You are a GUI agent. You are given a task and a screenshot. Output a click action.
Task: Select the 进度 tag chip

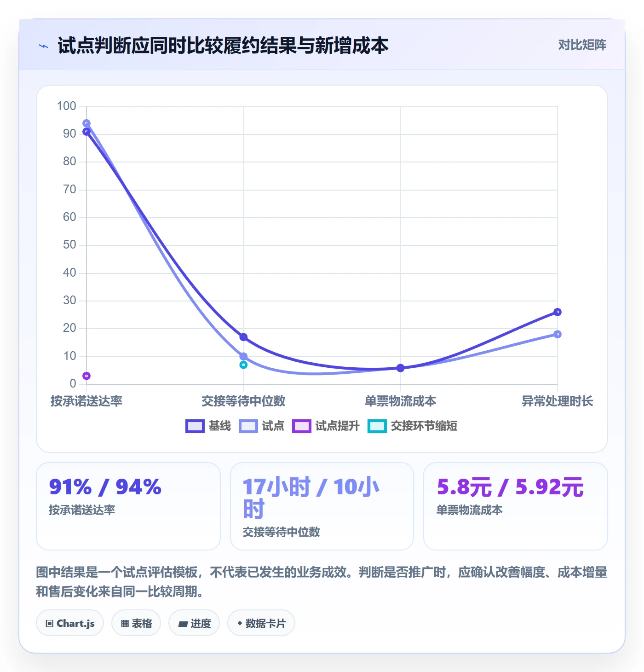coord(194,623)
